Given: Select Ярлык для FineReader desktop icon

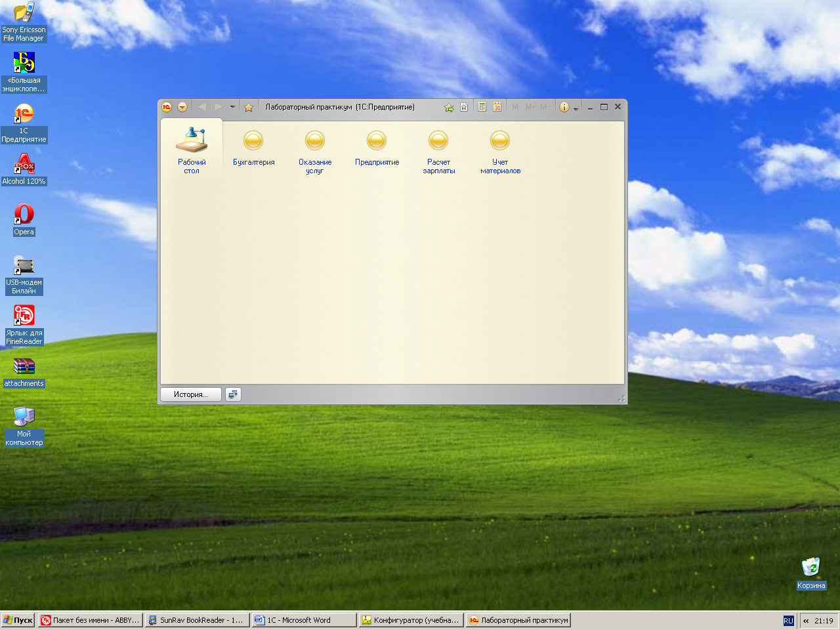Looking at the screenshot, I should (24, 325).
